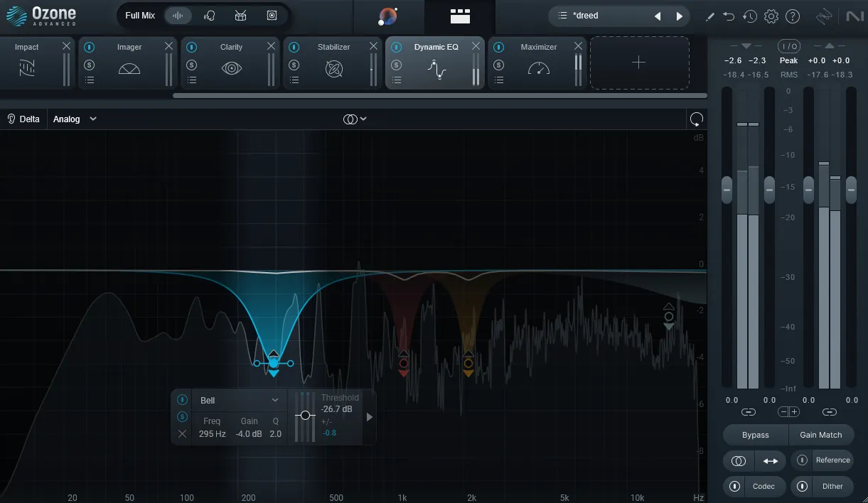
Task: Click the module chain horizontal scrollbar
Action: click(x=440, y=95)
